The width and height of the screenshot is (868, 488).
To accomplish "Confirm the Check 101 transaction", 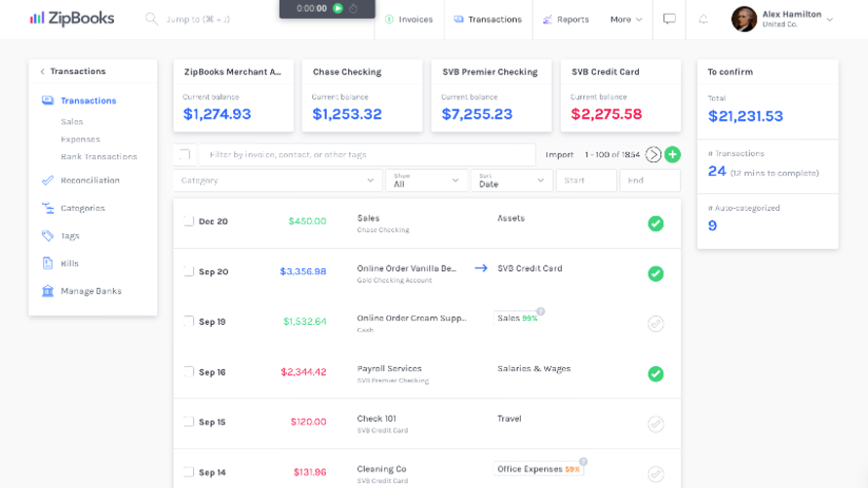I will (x=655, y=424).
